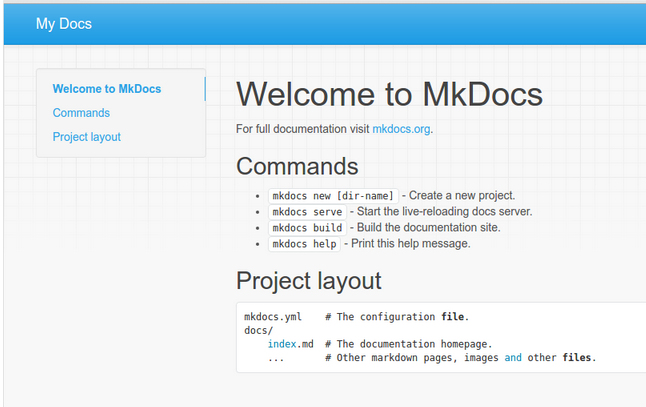The image size is (646, 407).
Task: Click the Commands section heading
Action: coord(297,166)
